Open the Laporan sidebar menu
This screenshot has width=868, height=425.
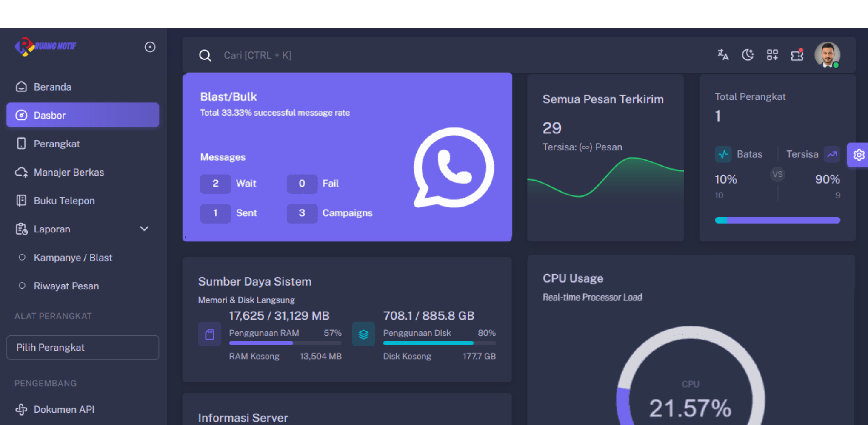pos(83,229)
